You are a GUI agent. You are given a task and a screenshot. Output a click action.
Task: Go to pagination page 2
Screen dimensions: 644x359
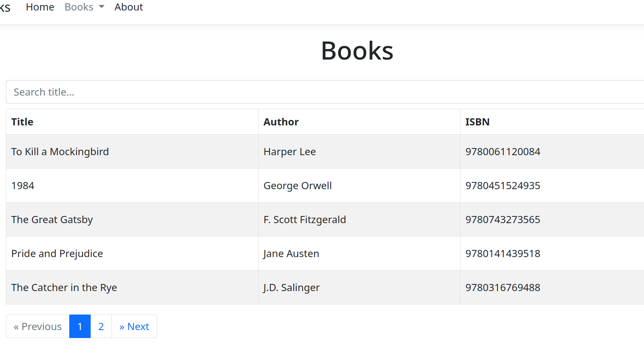pyautogui.click(x=101, y=326)
